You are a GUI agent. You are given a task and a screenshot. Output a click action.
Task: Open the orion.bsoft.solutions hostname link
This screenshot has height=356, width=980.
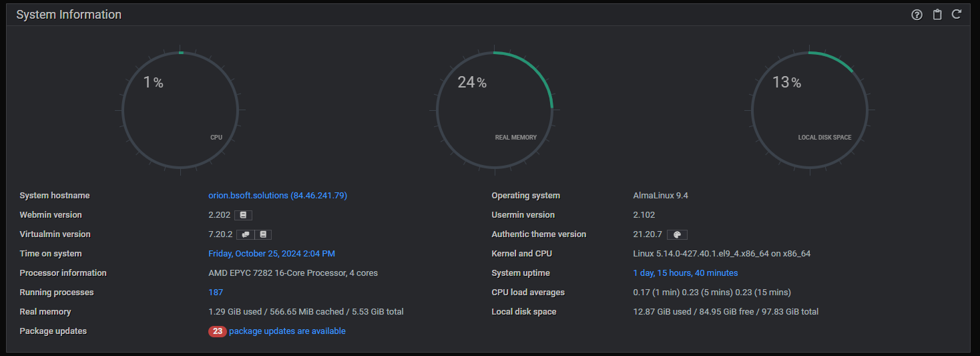coord(278,196)
